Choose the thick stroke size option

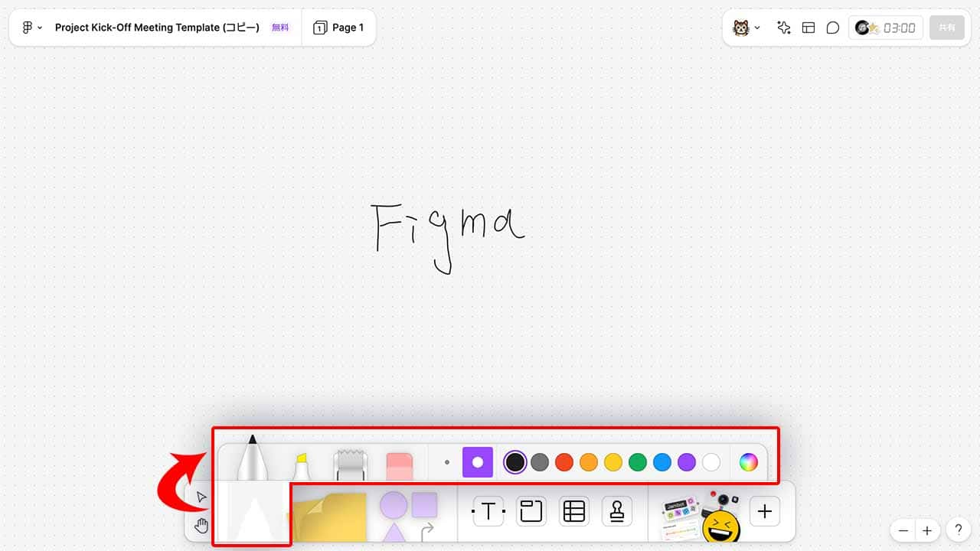pos(478,462)
